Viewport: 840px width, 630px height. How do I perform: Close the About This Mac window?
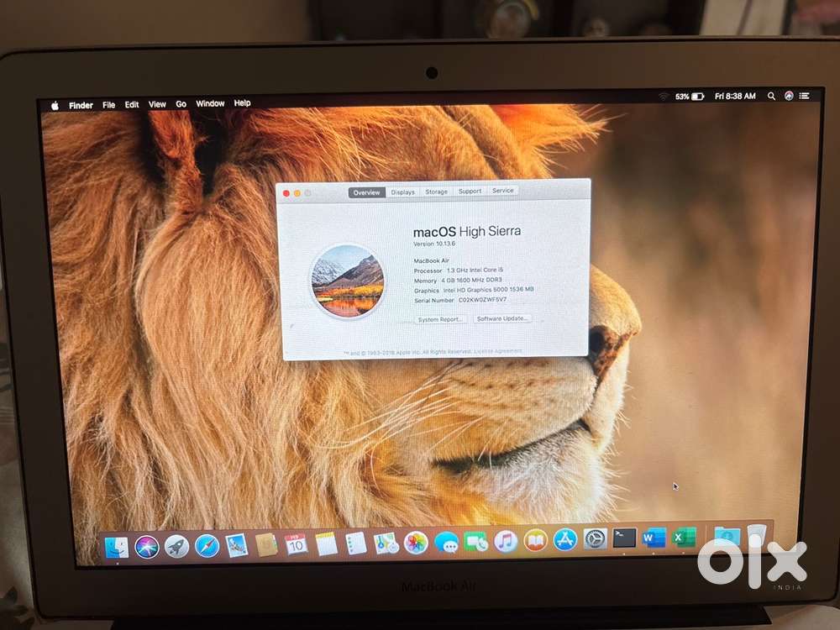286,193
